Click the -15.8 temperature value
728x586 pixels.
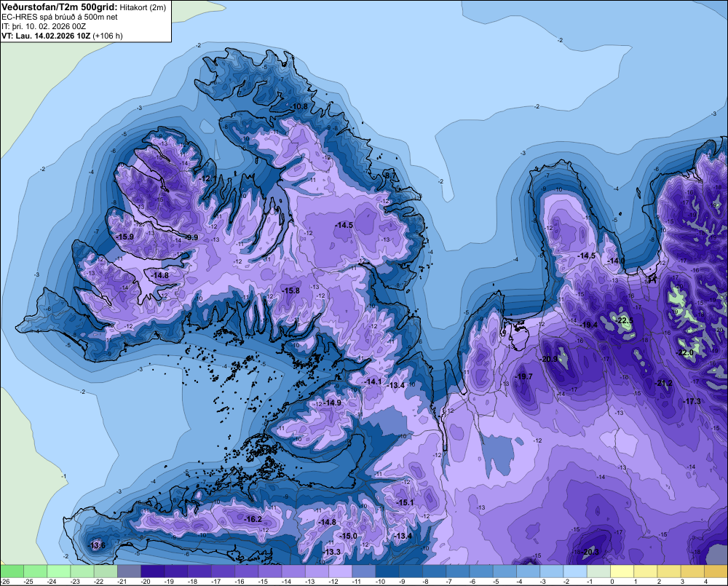290,290
